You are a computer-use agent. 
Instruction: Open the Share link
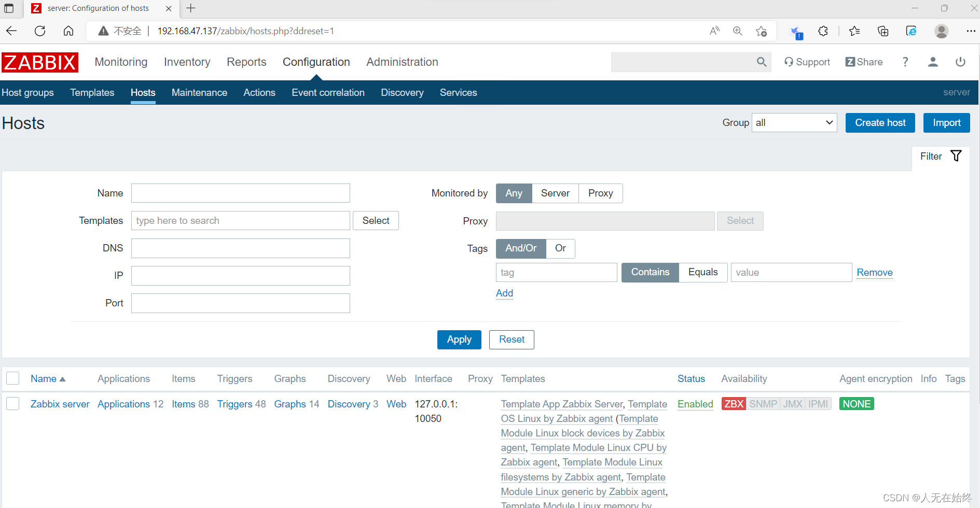point(864,62)
